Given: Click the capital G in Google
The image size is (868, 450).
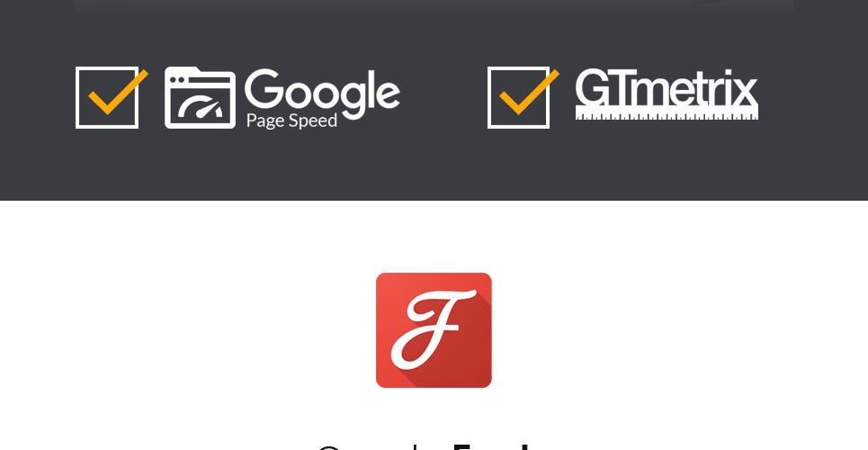Looking at the screenshot, I should (261, 89).
